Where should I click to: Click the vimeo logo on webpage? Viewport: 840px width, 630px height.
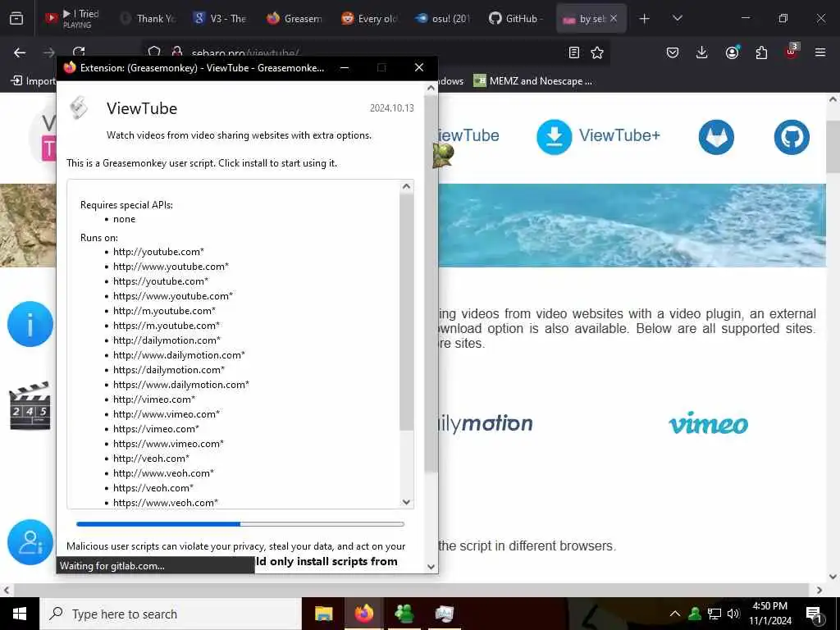tap(708, 423)
